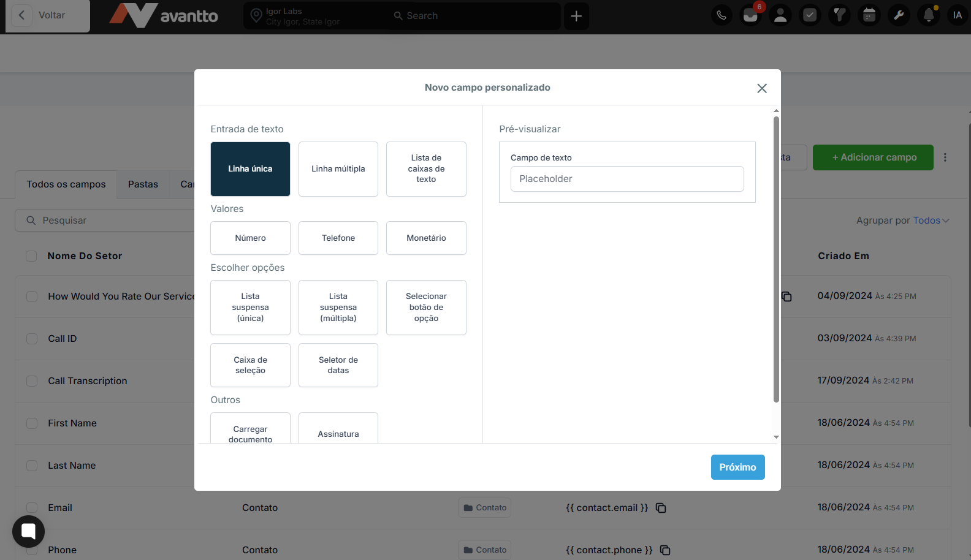
Task: Switch to the Pastas tab
Action: click(x=143, y=184)
